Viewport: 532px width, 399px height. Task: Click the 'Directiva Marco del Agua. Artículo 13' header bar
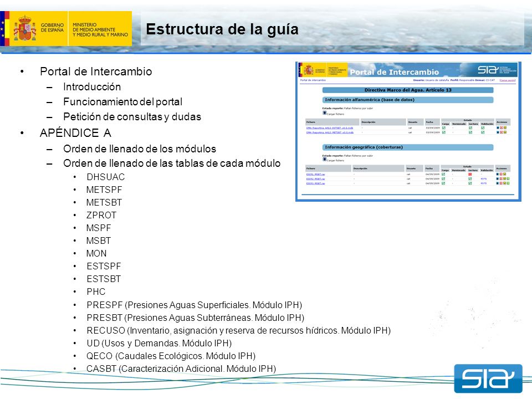(408, 90)
